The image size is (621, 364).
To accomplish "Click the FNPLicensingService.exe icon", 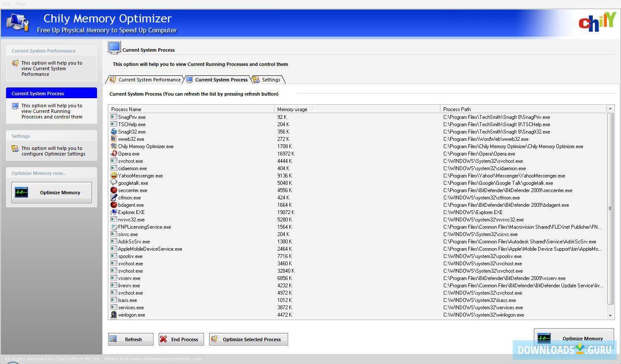I will pos(114,227).
